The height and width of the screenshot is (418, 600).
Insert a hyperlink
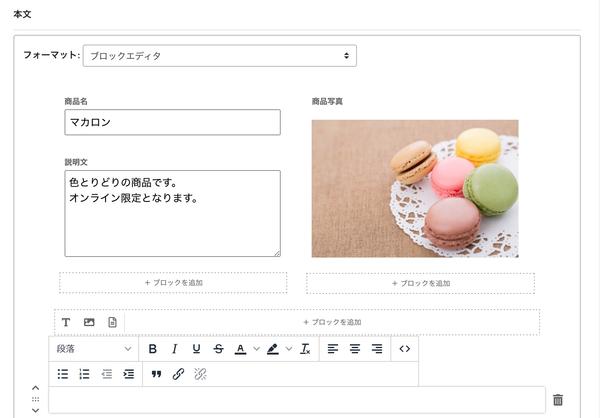pyautogui.click(x=178, y=374)
